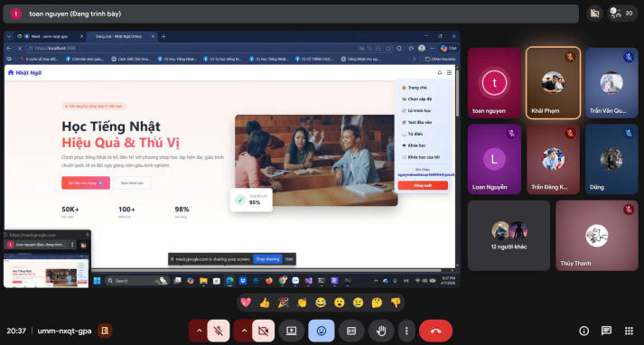The image size is (644, 345).
Task: Toggle the hamburger menu on Nhật Ngữ page
Action: 449,72
